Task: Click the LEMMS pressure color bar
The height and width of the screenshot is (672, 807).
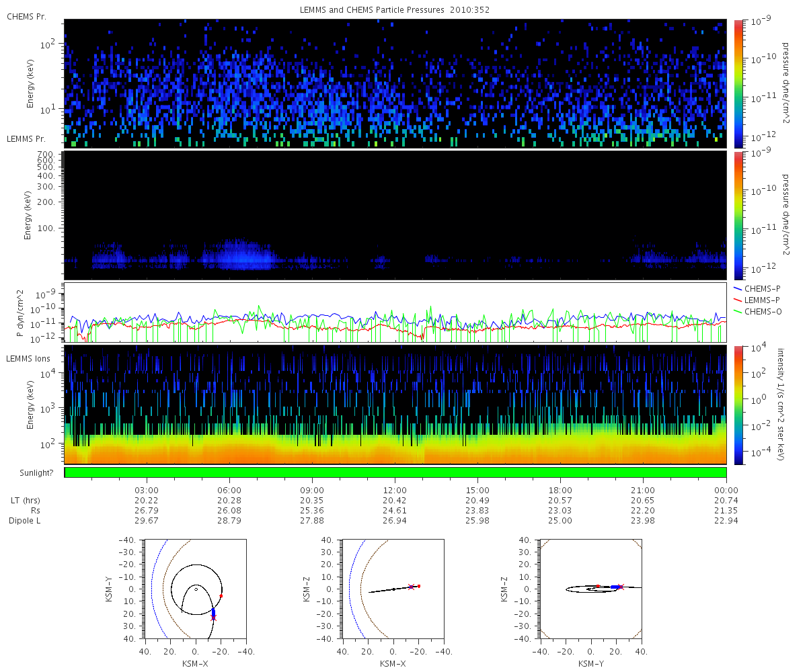Action: 738,215
